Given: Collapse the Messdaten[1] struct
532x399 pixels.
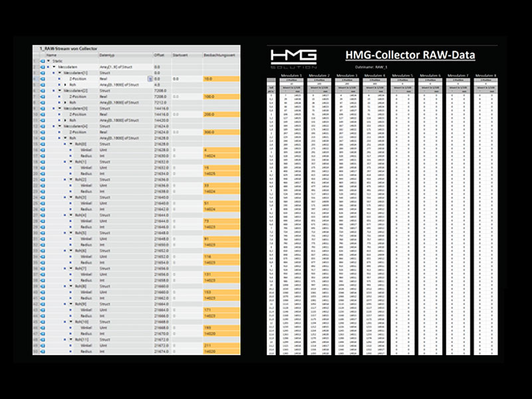Looking at the screenshot, I should click(x=60, y=73).
